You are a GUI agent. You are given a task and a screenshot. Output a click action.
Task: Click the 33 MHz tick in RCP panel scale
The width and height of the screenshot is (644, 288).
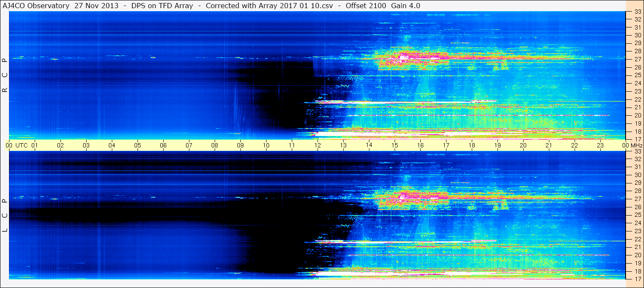[x=637, y=12]
